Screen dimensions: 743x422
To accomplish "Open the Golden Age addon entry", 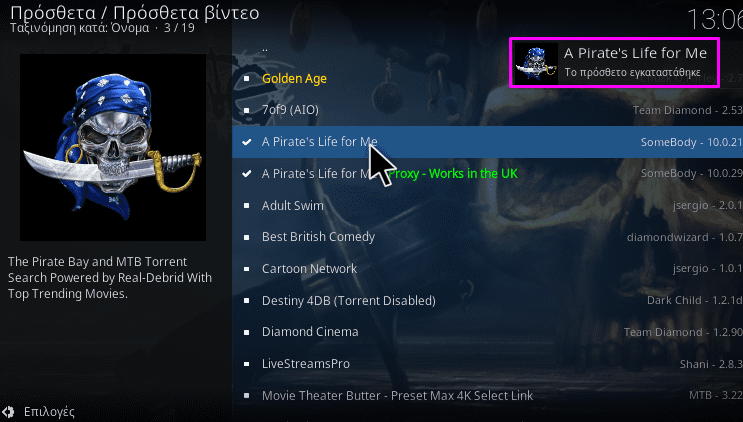I will point(488,79).
